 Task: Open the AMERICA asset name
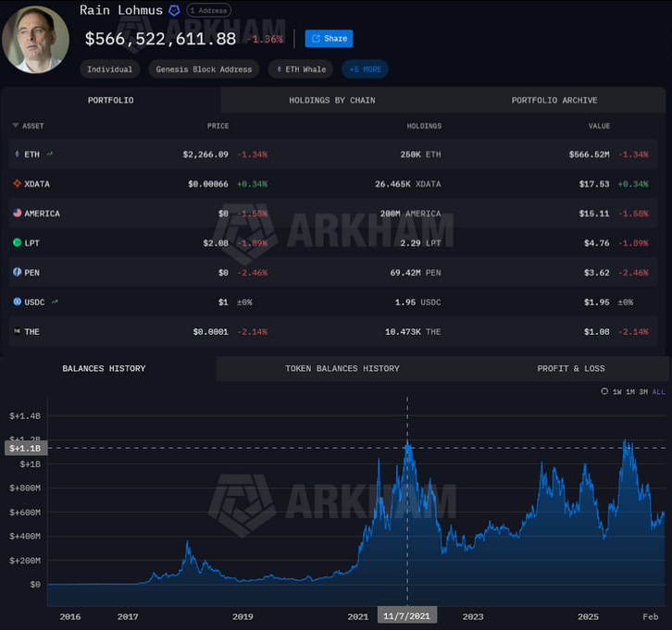point(42,214)
